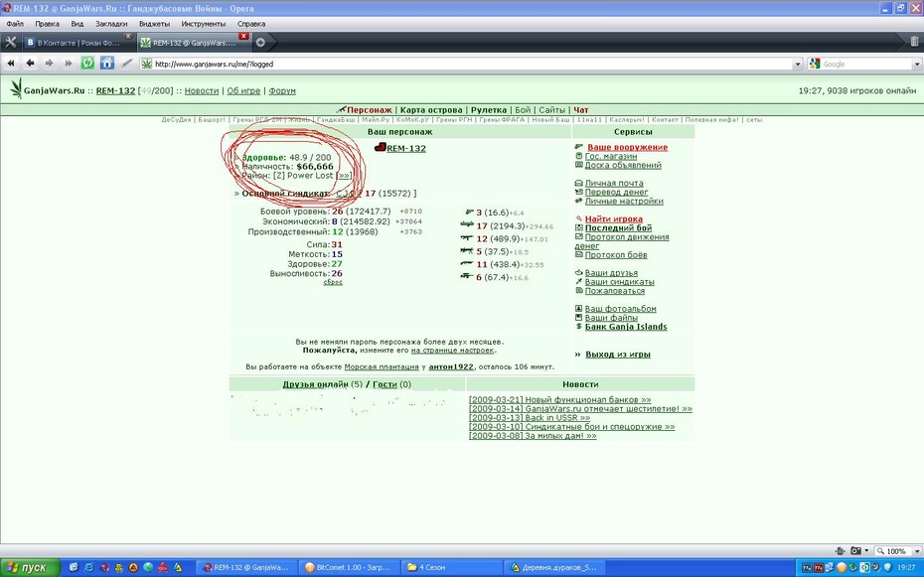Open the 'Новости' header link
Screen dimensions: 924x577
pos(202,90)
